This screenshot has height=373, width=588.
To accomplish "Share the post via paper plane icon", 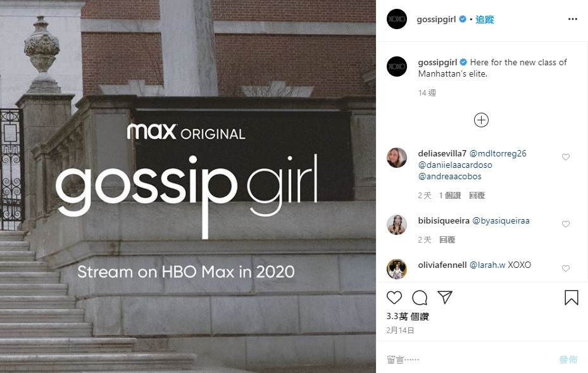I will pos(445,297).
